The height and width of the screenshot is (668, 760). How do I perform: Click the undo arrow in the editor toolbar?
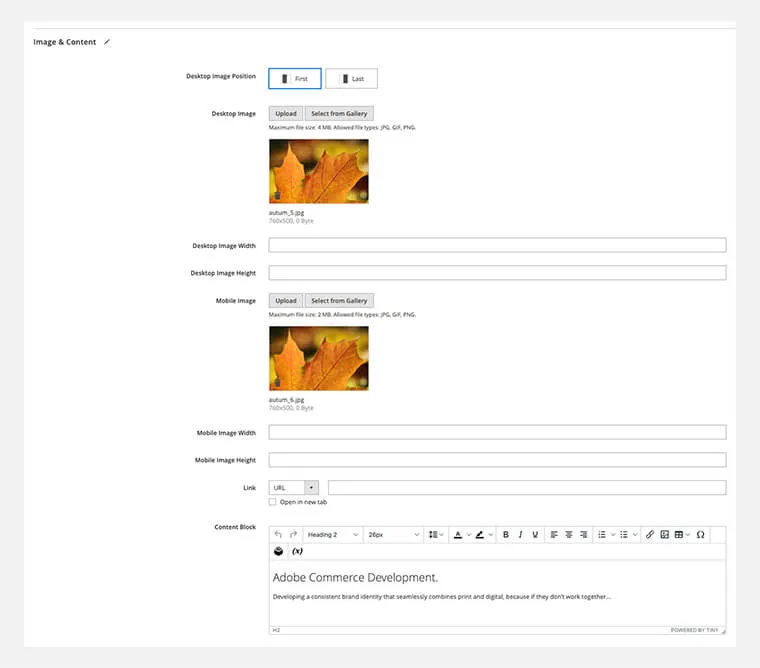(x=278, y=534)
